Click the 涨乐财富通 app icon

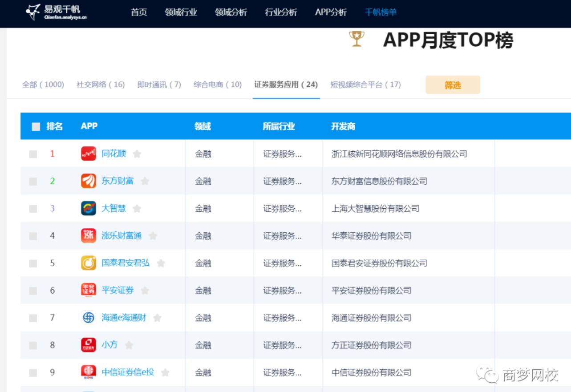coord(89,236)
